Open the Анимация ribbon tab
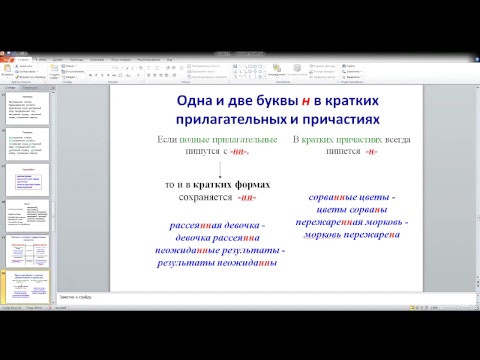Screen dimensions: 480x360 pyautogui.click(x=97, y=60)
